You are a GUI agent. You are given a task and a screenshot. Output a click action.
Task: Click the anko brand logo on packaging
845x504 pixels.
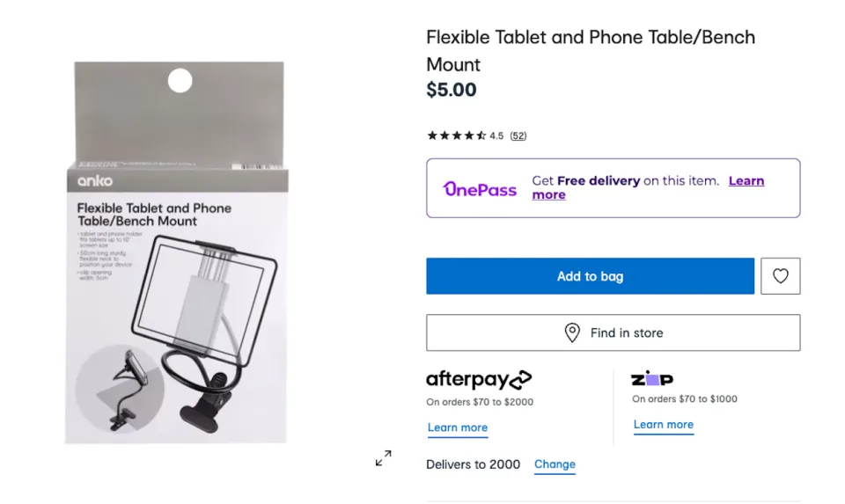coord(95,180)
